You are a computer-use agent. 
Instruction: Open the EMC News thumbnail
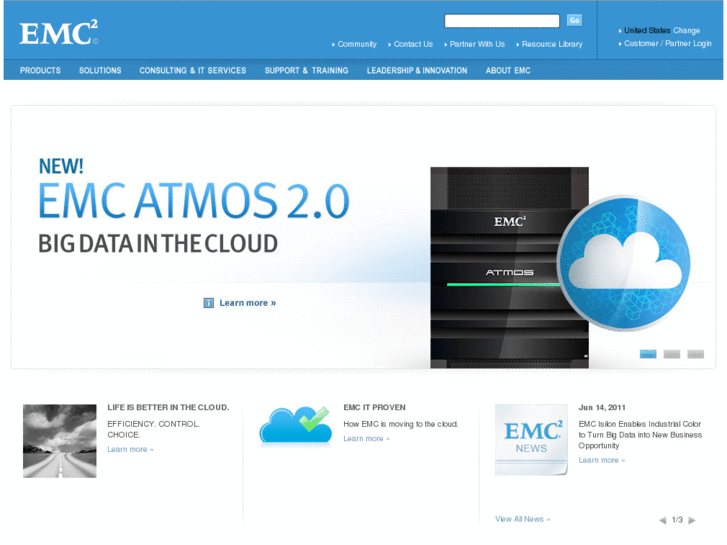[x=531, y=439]
